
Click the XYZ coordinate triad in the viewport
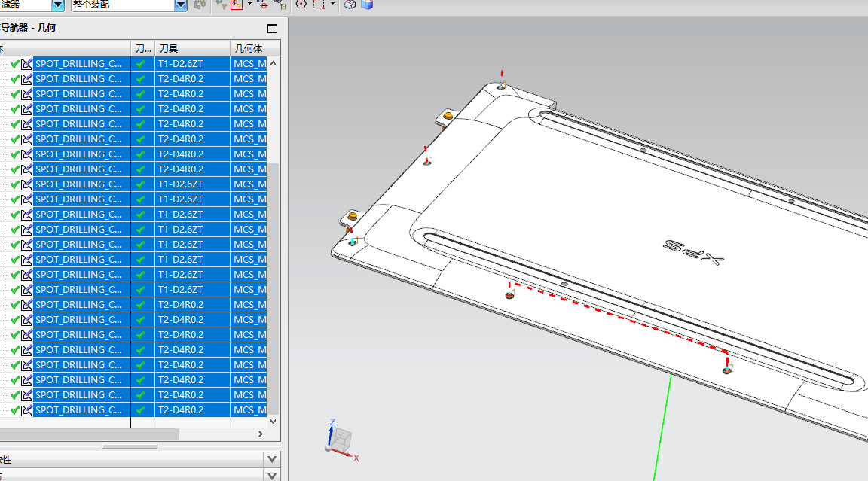pos(341,440)
